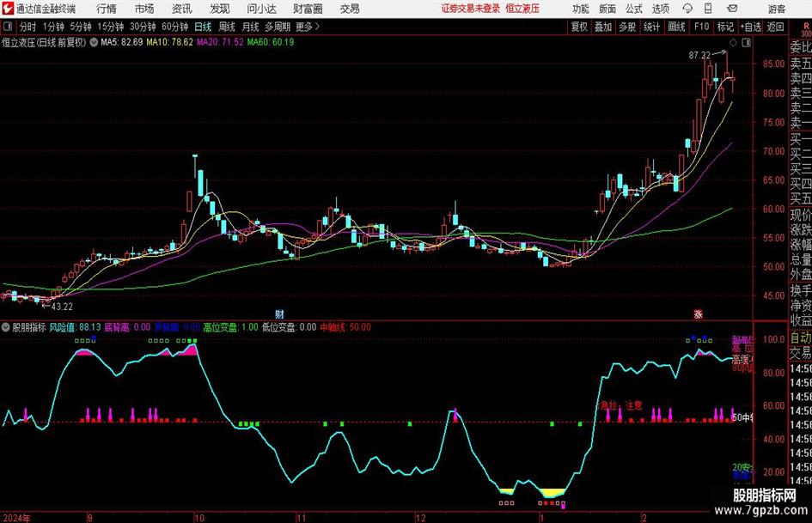Click the 财 marker on chart bottom
812x523 pixels.
[x=279, y=313]
